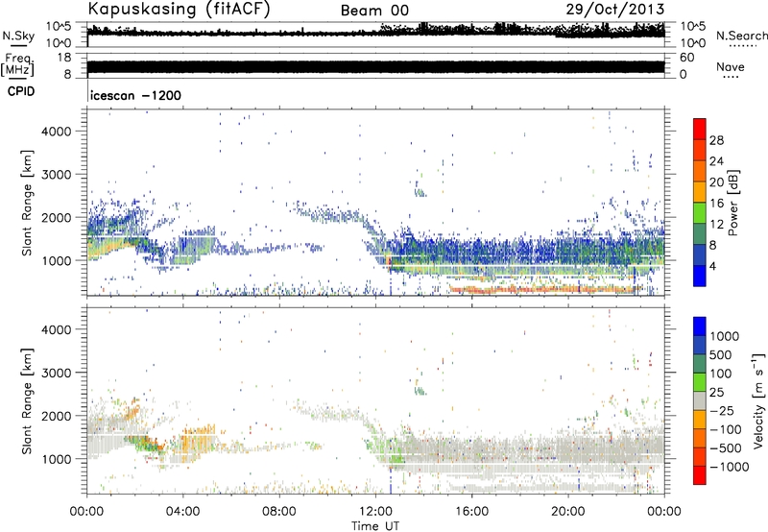Click Slant Range label of power panel
This screenshot has height=532, width=768.
tap(27, 203)
